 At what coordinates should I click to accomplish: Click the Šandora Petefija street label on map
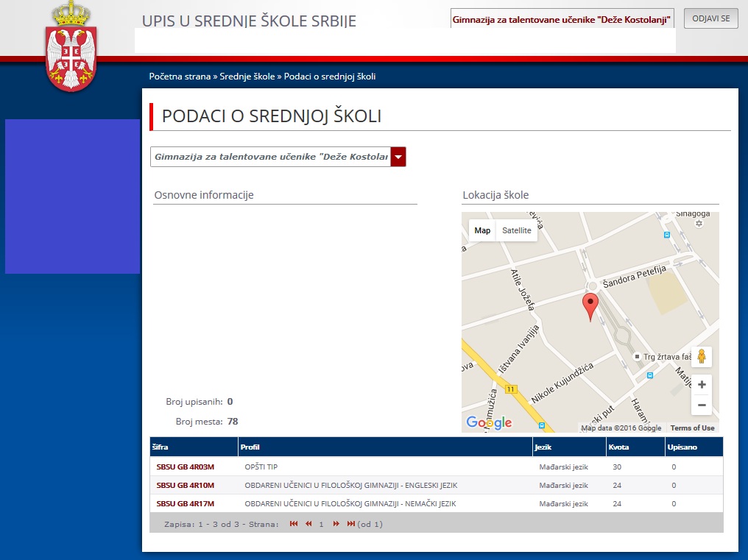(x=635, y=277)
